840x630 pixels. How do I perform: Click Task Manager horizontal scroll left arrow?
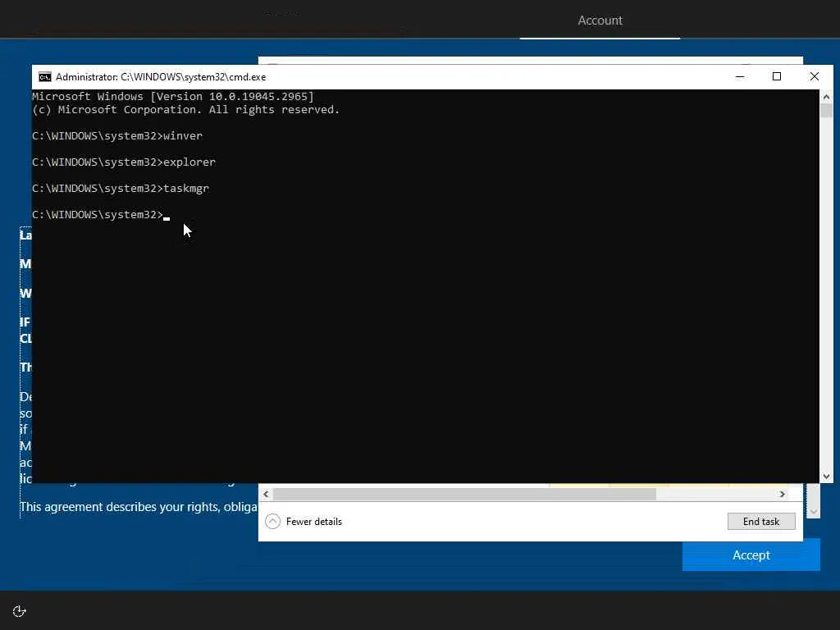pos(267,494)
